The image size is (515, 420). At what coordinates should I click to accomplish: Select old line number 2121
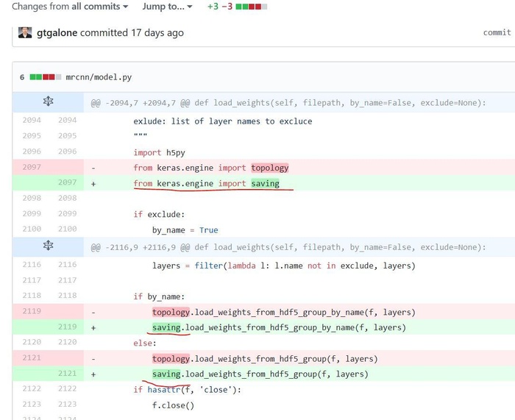point(32,357)
